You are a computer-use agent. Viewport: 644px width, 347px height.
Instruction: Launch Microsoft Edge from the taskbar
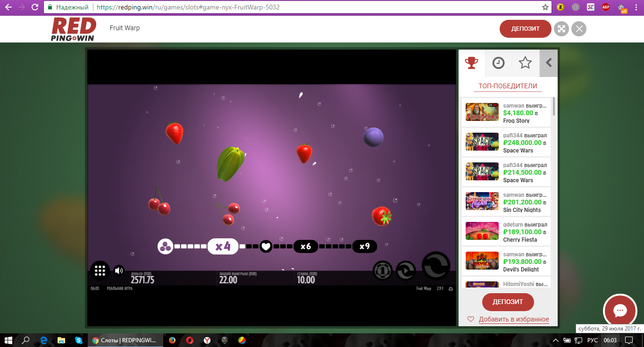click(x=43, y=340)
